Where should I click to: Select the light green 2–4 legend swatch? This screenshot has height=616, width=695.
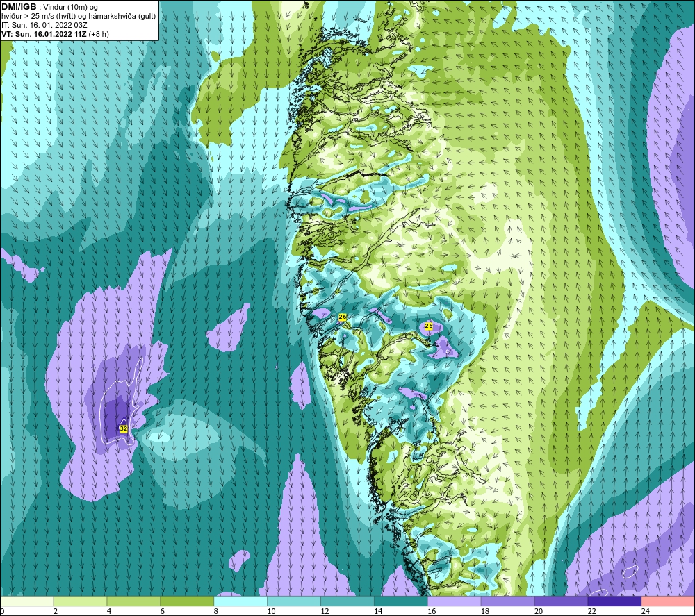(80, 601)
